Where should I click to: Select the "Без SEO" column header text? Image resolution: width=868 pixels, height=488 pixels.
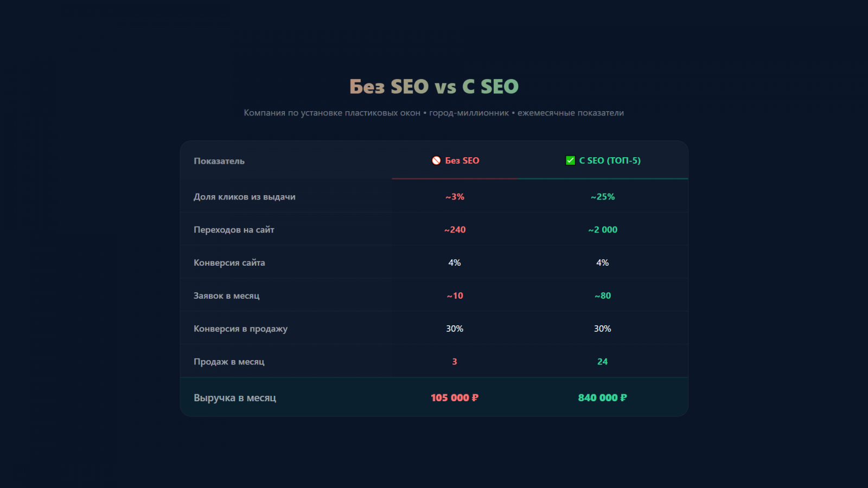pos(462,160)
